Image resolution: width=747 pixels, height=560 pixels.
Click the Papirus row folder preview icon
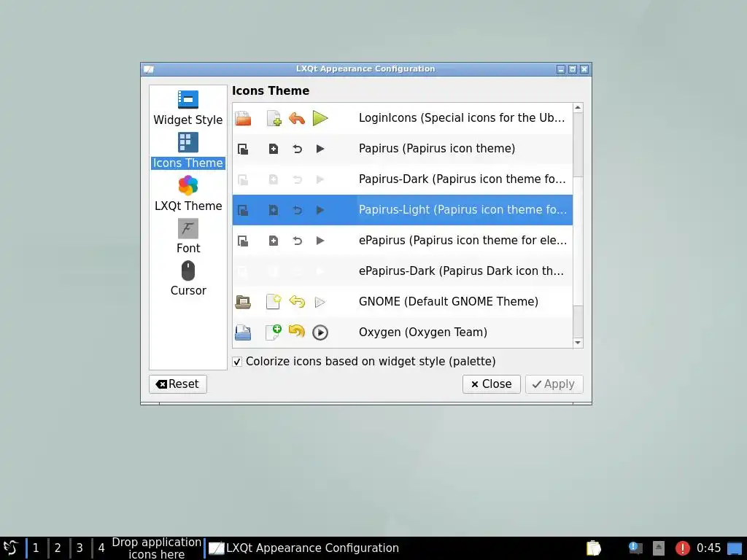point(243,149)
